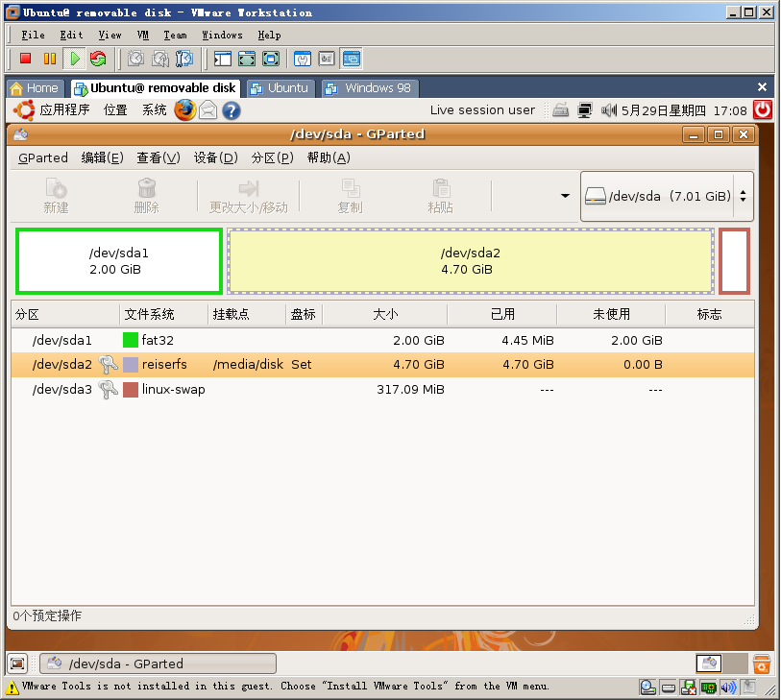
Task: Click the VMware appliance view icon
Action: (x=327, y=59)
